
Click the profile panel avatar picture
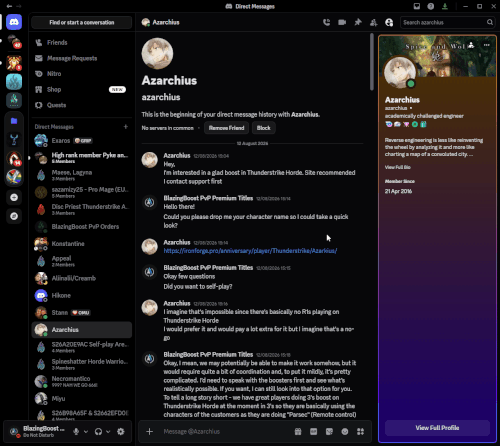coord(400,72)
